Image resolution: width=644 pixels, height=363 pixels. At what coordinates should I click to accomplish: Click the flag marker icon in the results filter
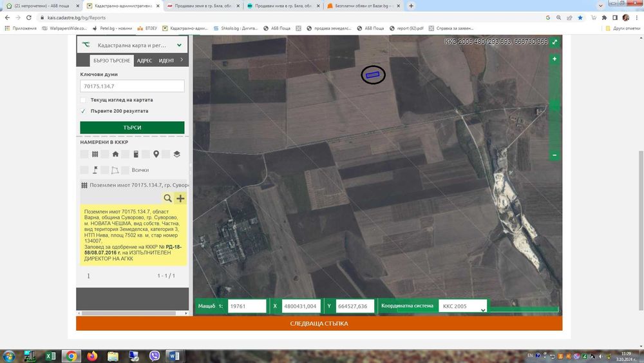pyautogui.click(x=95, y=170)
